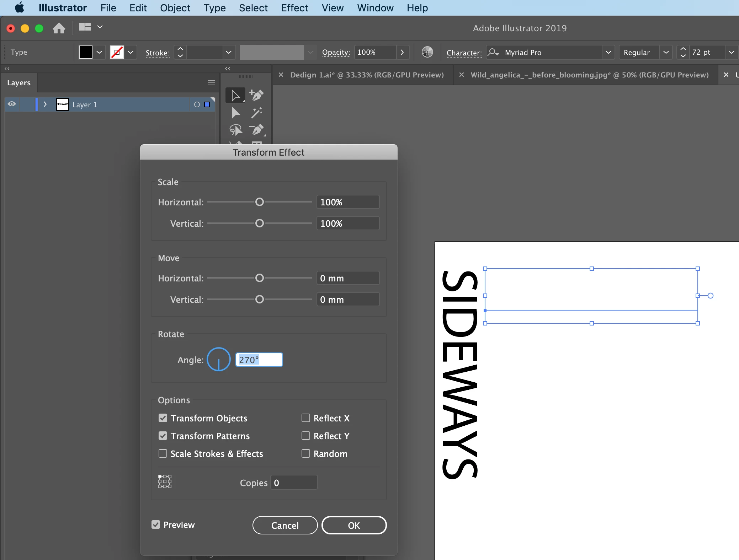Open the font style Regular dropdown

[x=666, y=52]
